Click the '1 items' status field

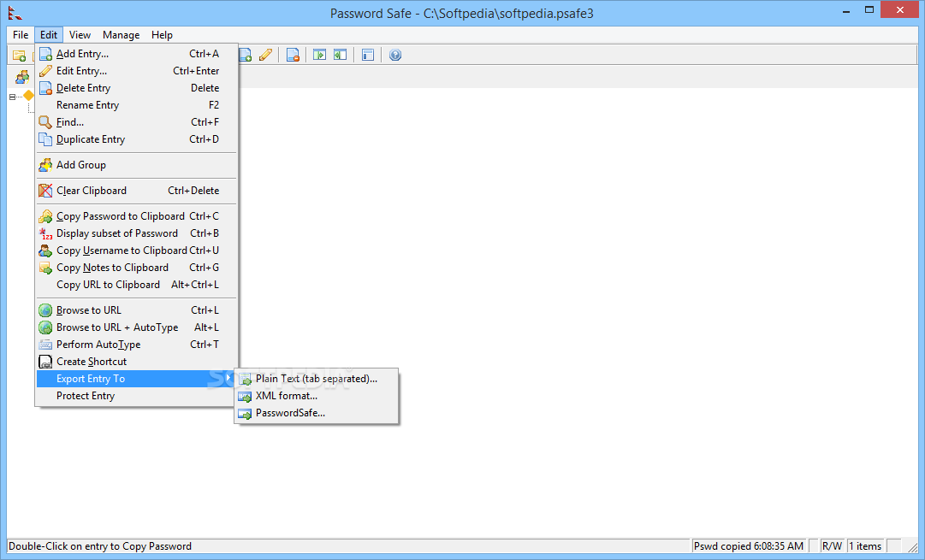(x=865, y=545)
